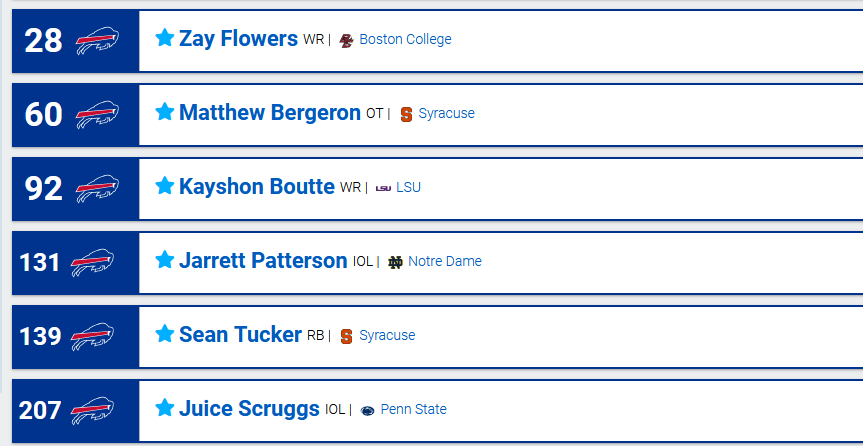This screenshot has width=863, height=446.
Task: Toggle the star next to Kayshon Boutte
Action: click(x=165, y=186)
